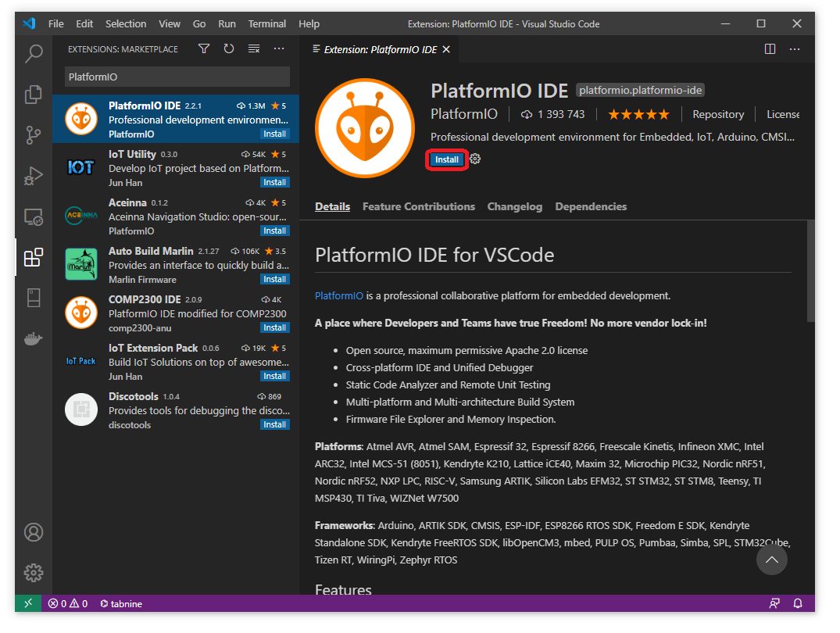Click the details pane vertical scrollbar

[x=810, y=270]
